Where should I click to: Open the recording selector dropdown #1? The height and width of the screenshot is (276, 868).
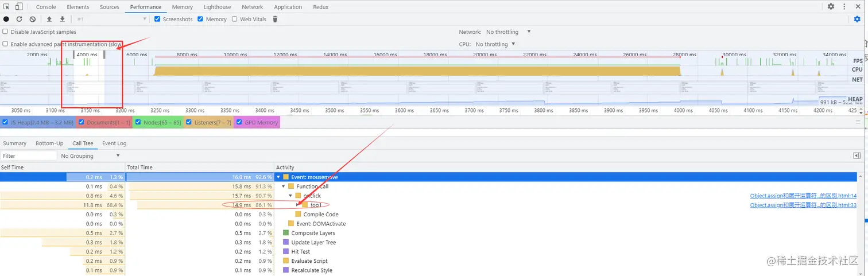coord(111,19)
